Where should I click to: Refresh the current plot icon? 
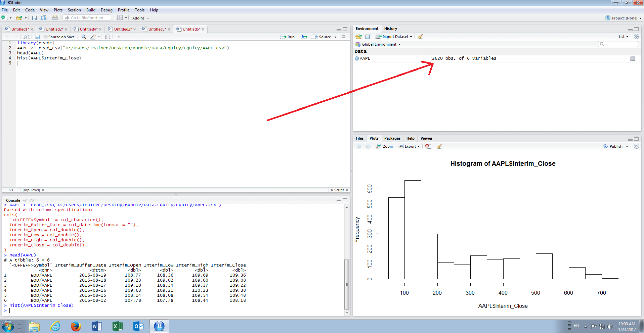coord(636,146)
